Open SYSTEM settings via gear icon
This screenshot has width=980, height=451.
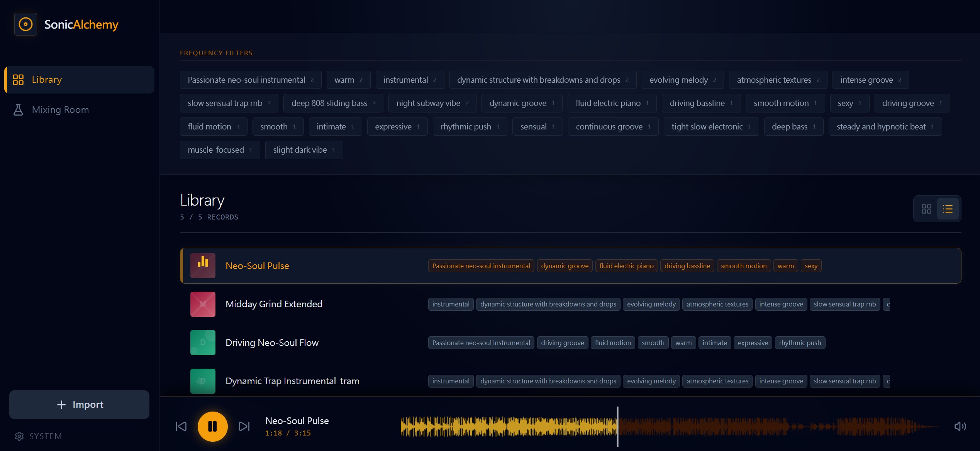tap(19, 436)
